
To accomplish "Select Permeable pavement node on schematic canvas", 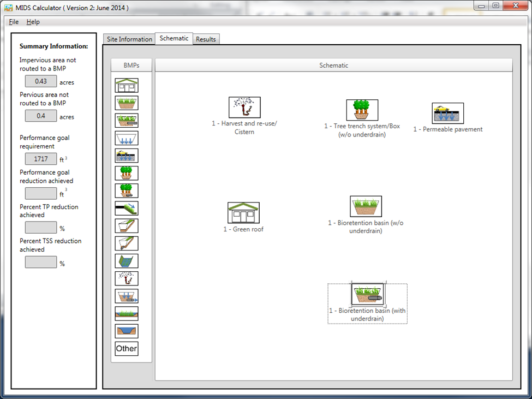I will coord(447,114).
